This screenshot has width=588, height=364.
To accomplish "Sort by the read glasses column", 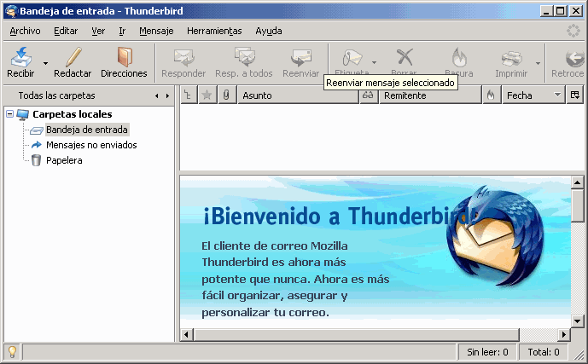I will (x=369, y=95).
